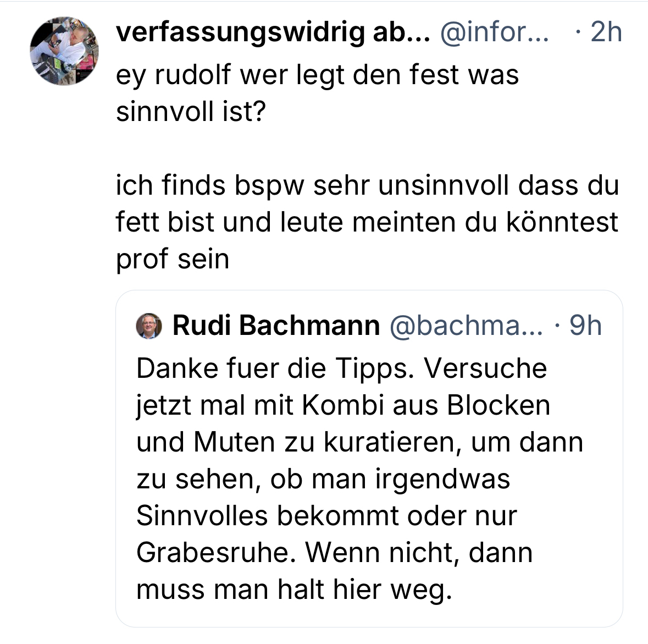Click the line "zu sehen, ob man irgendwas"

click(x=323, y=479)
